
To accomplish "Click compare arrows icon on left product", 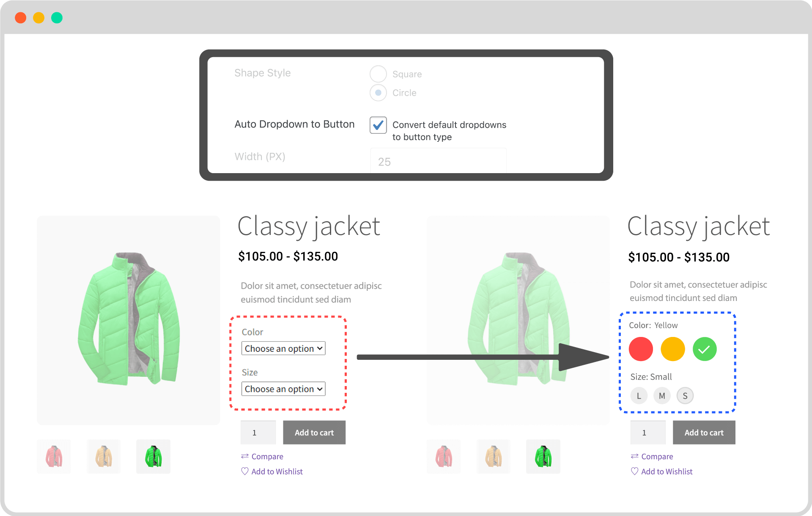I will [245, 456].
